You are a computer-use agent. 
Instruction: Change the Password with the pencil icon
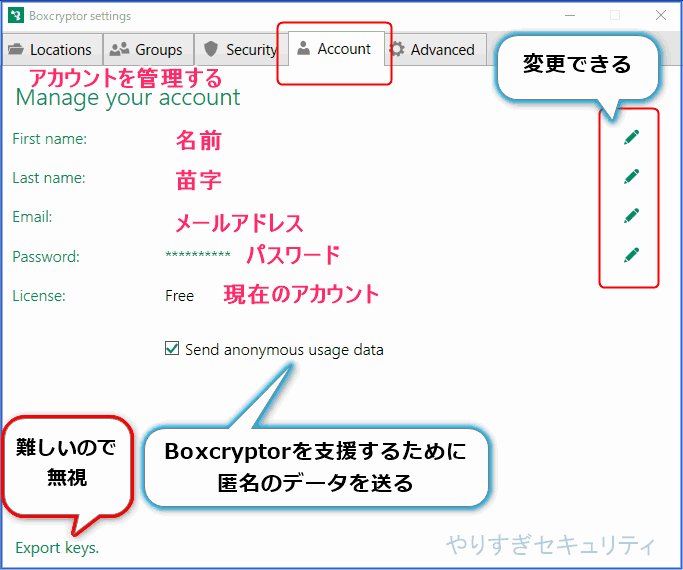(631, 255)
